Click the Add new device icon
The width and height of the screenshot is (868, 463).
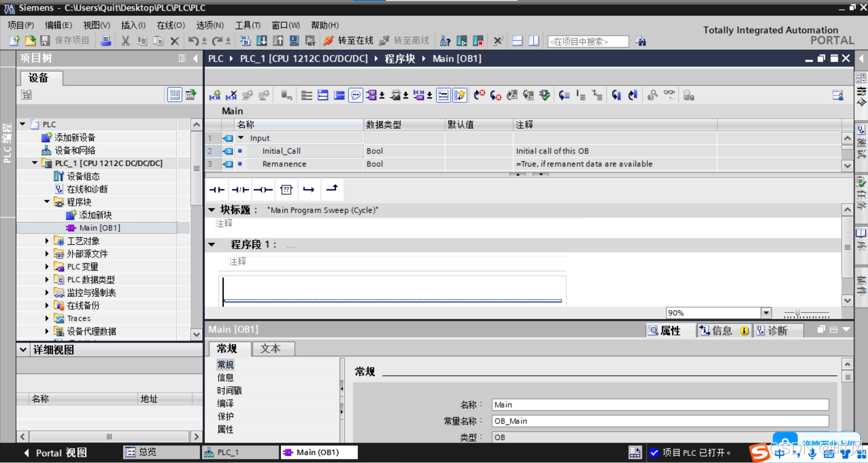tap(47, 137)
